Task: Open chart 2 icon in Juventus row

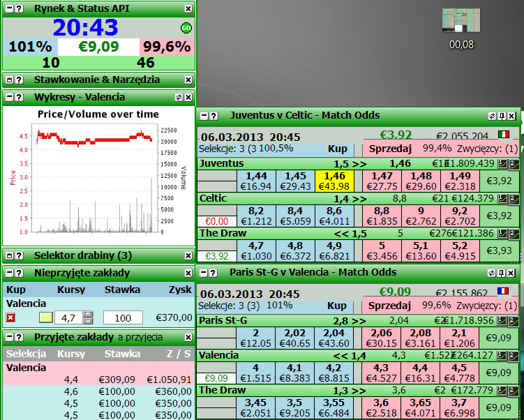Action: [514, 165]
